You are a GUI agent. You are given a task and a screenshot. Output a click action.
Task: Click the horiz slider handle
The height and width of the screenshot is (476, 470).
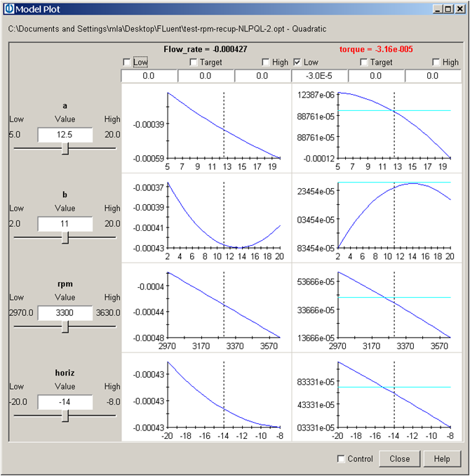[65, 416]
